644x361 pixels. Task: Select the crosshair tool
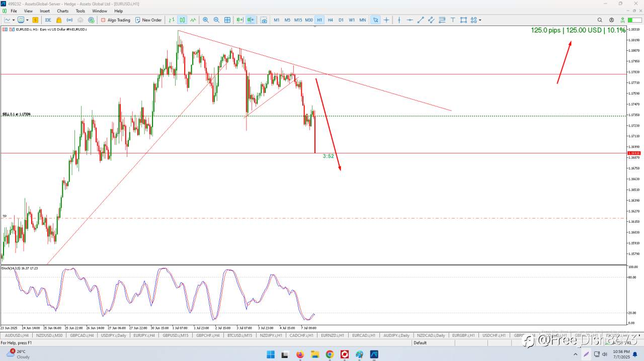tap(386, 20)
